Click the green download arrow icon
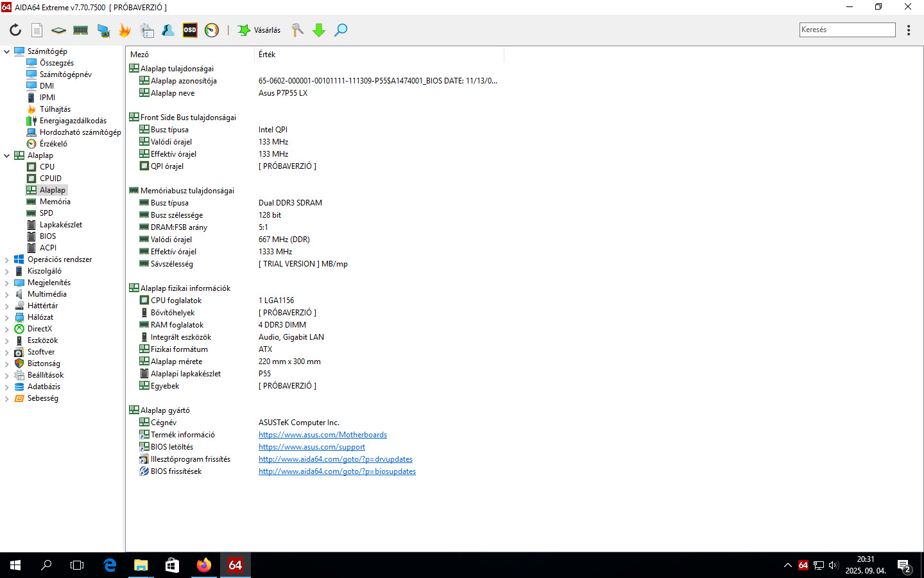 coord(319,30)
